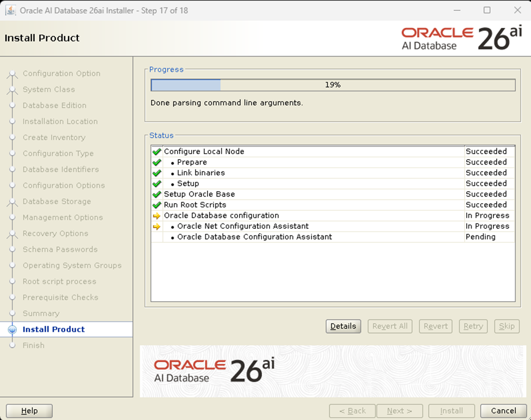Click the Revert All button

[390, 326]
